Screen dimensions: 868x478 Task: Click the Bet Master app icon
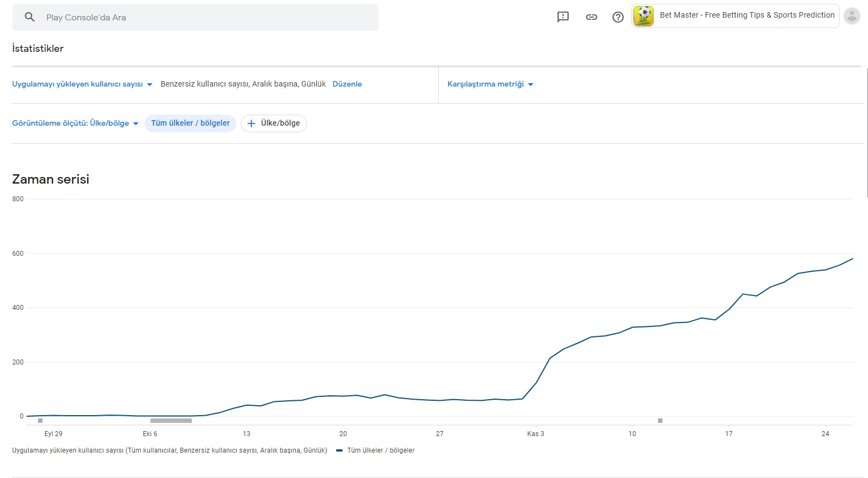pos(643,15)
